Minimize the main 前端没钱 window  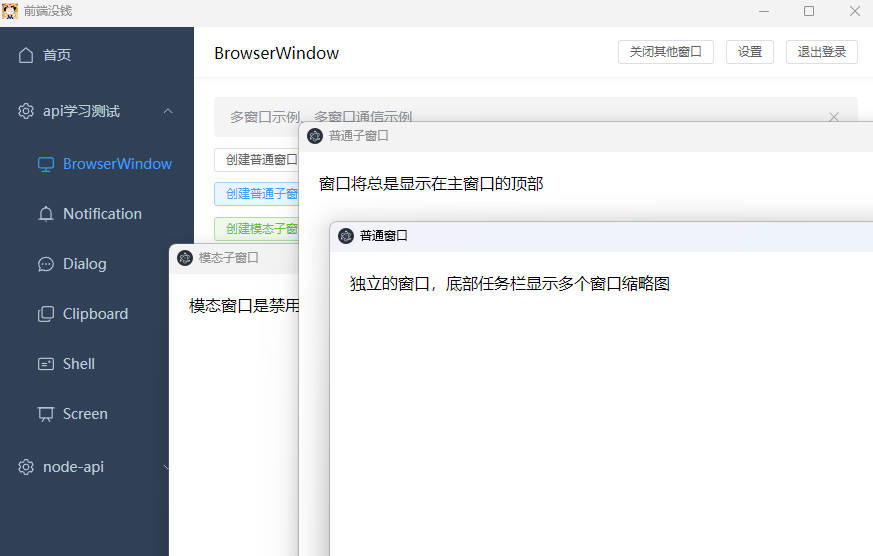(x=764, y=11)
